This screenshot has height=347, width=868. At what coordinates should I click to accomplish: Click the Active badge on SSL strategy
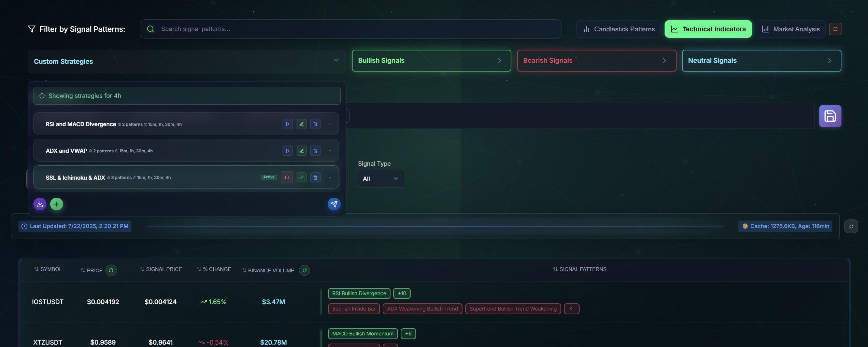269,177
